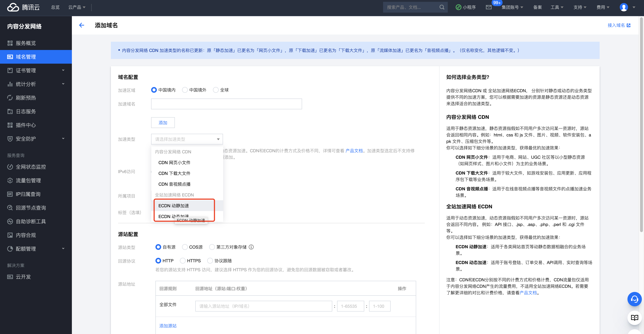Screen dimensions: 644x334
Task: Click the 日志服务 sidebar icon
Action: [x=10, y=111]
